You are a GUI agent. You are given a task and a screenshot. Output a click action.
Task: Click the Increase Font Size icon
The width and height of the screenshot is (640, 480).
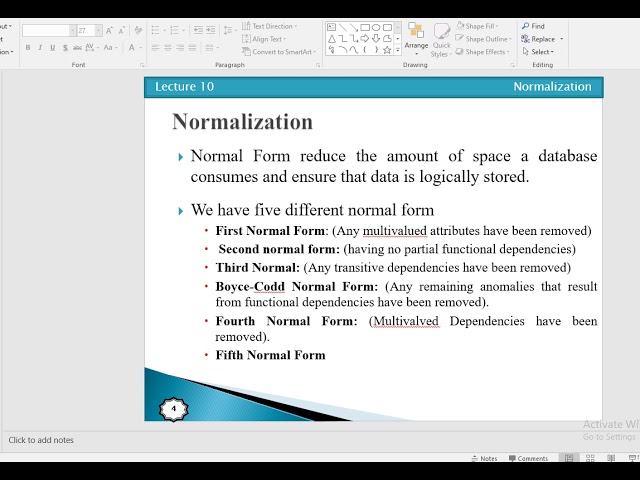[109, 31]
